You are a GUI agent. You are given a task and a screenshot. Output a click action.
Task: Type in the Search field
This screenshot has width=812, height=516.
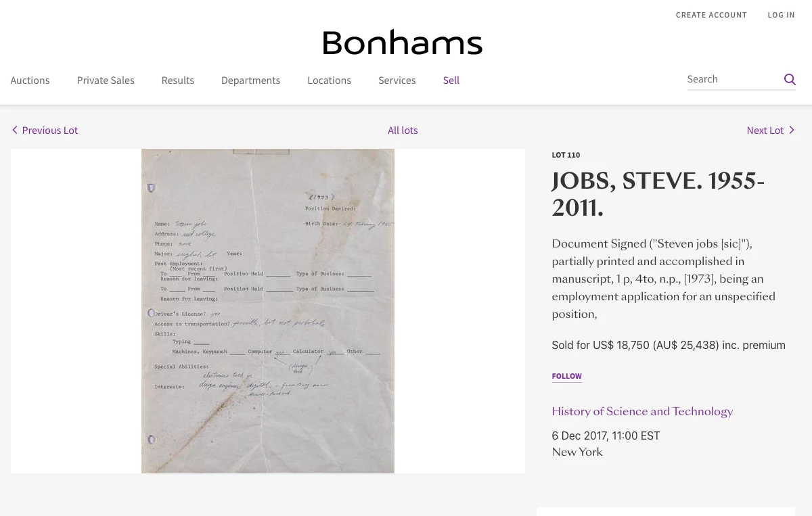pos(732,79)
